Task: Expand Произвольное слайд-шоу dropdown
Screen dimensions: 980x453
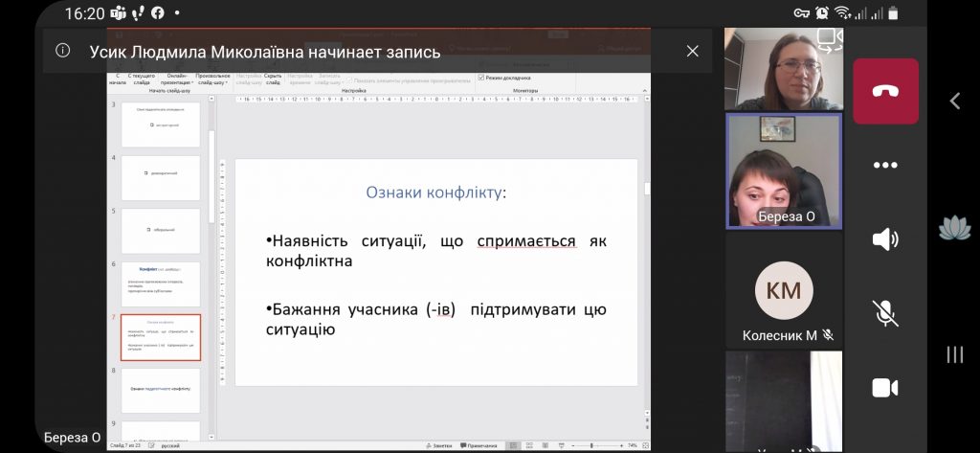Action: (x=213, y=79)
